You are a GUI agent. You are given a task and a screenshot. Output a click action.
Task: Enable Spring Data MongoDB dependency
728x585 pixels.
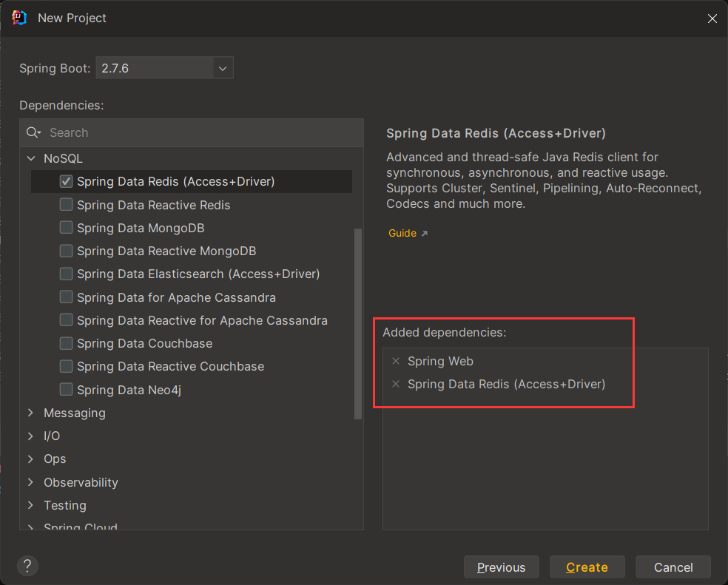66,228
